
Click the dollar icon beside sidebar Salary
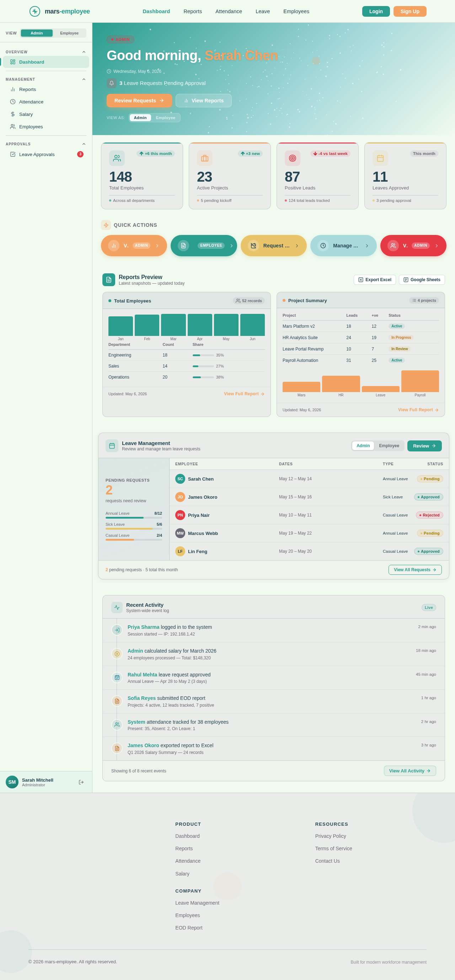(x=12, y=114)
